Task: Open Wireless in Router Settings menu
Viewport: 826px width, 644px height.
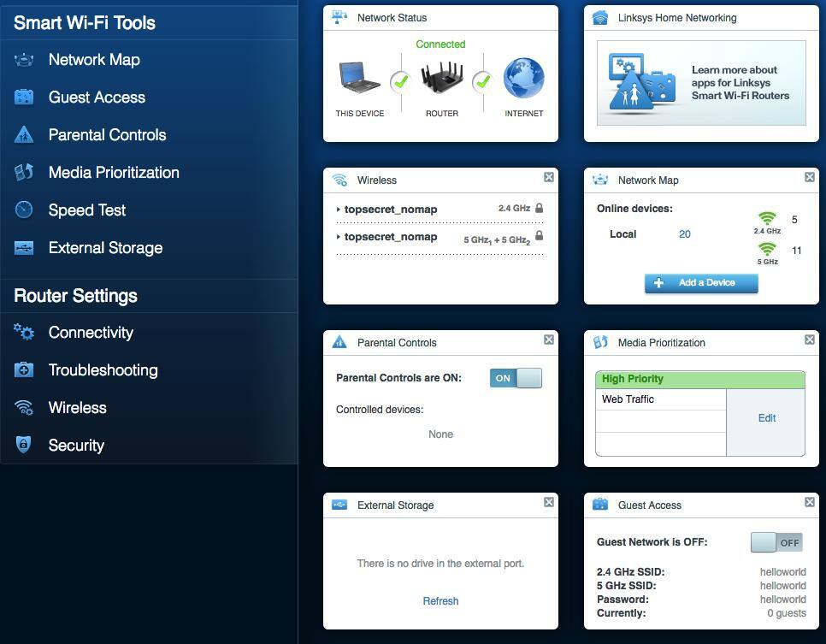Action: (x=77, y=408)
